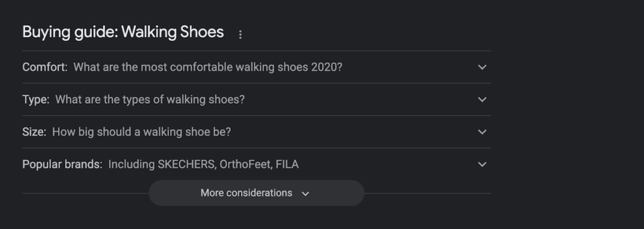Screen dimensions: 644x229
Task: Open the types of walking shoes question
Action: click(150, 99)
